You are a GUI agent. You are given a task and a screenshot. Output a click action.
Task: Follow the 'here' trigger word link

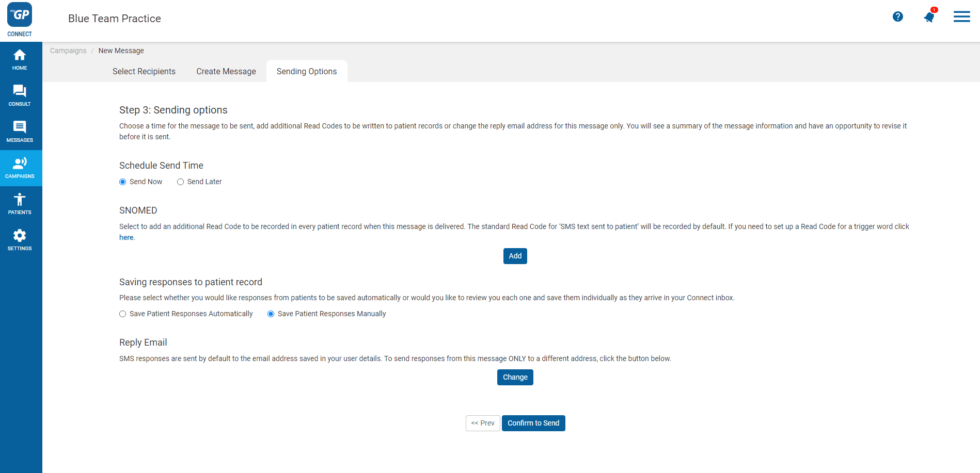click(127, 237)
